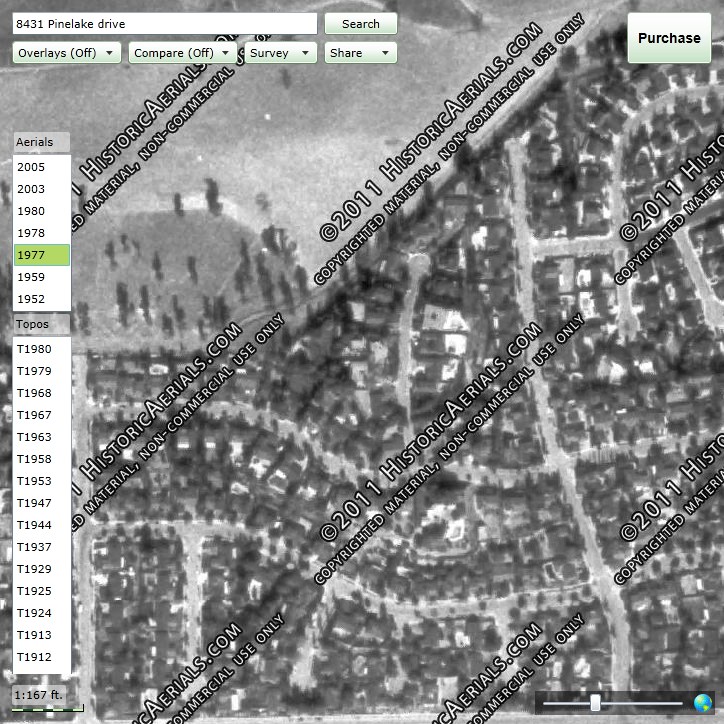Open the Compare (Off) dropdown
The image size is (724, 724).
[x=183, y=53]
